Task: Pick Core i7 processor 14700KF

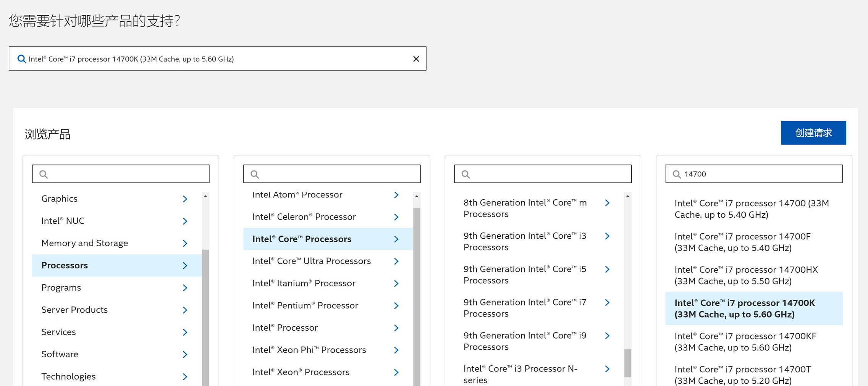Action: pos(754,342)
